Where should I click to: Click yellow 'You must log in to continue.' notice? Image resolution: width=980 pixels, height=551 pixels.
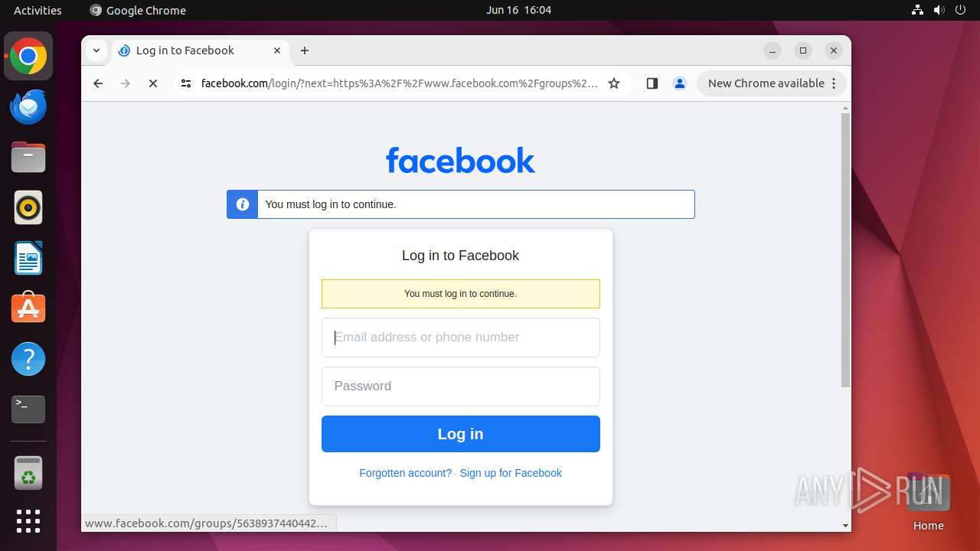pyautogui.click(x=461, y=294)
